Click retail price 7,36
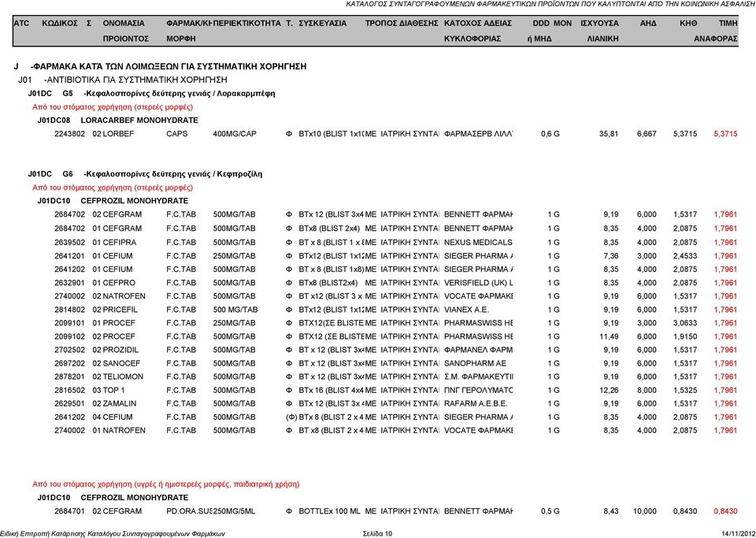Viewport: 756px width, 538px height. click(x=611, y=256)
